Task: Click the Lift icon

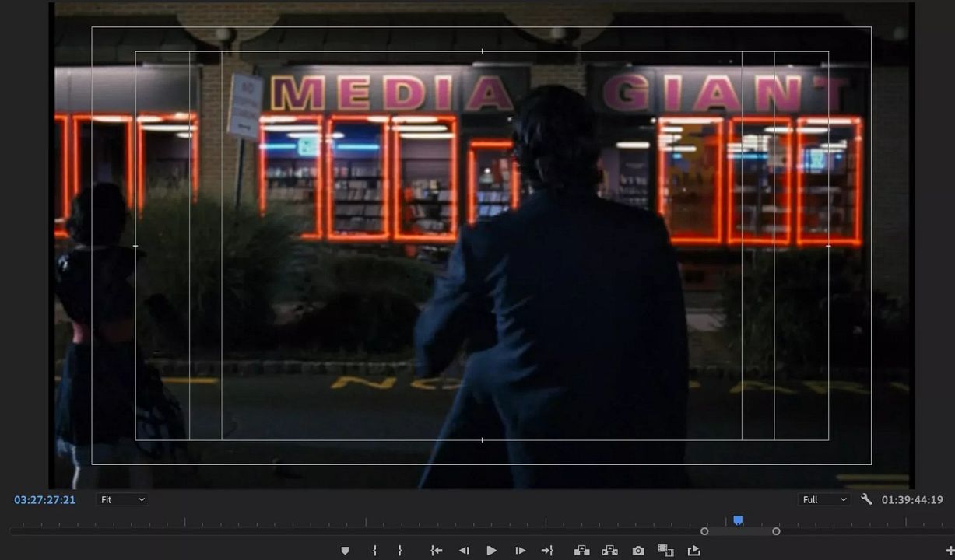Action: tap(581, 550)
